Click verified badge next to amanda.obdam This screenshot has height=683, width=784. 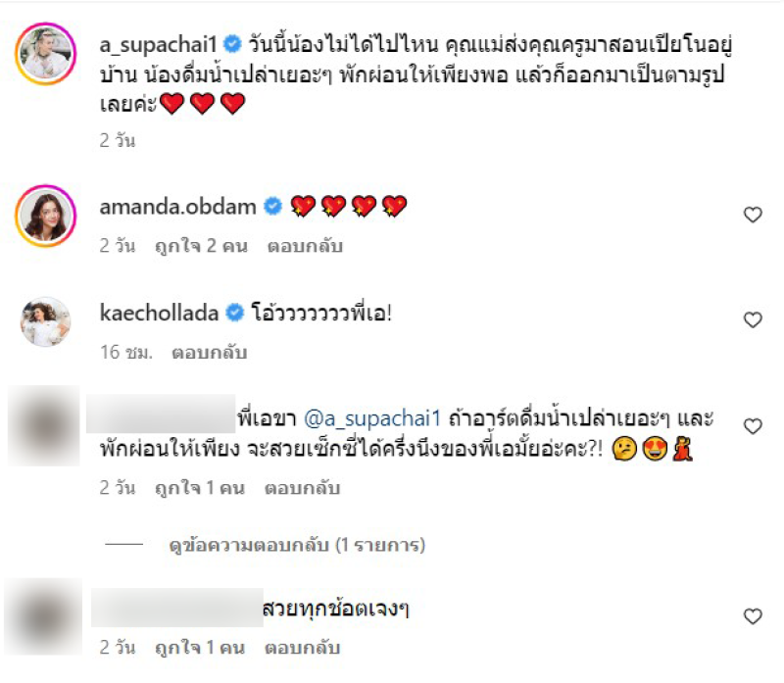[272, 206]
